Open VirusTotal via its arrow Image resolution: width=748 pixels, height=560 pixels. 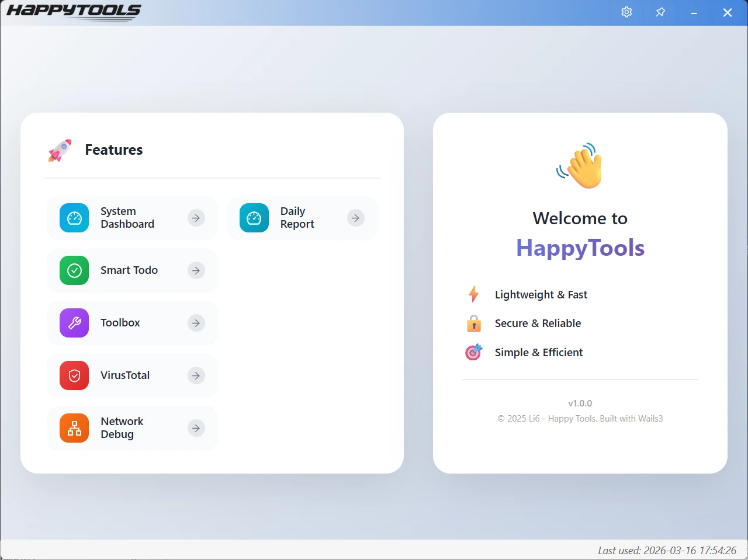pos(196,375)
